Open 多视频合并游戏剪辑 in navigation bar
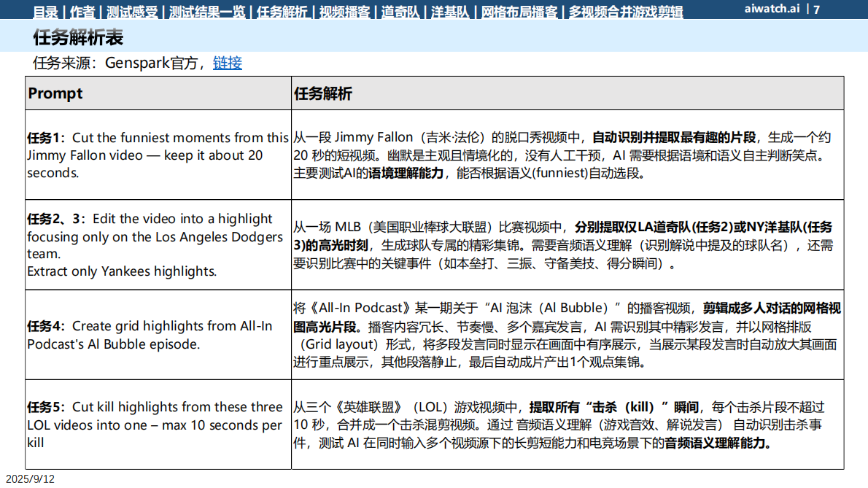This screenshot has width=868, height=488. [x=626, y=12]
